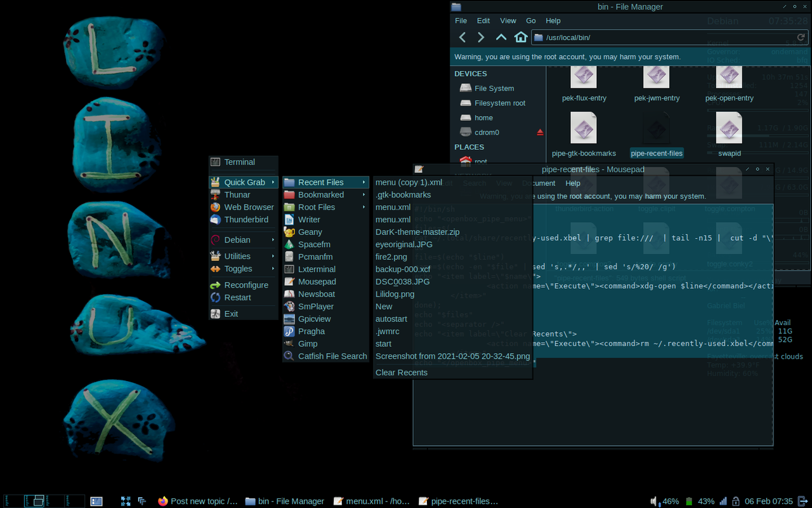Image resolution: width=812 pixels, height=508 pixels.
Task: Open Web Browser menu entry
Action: click(x=244, y=207)
